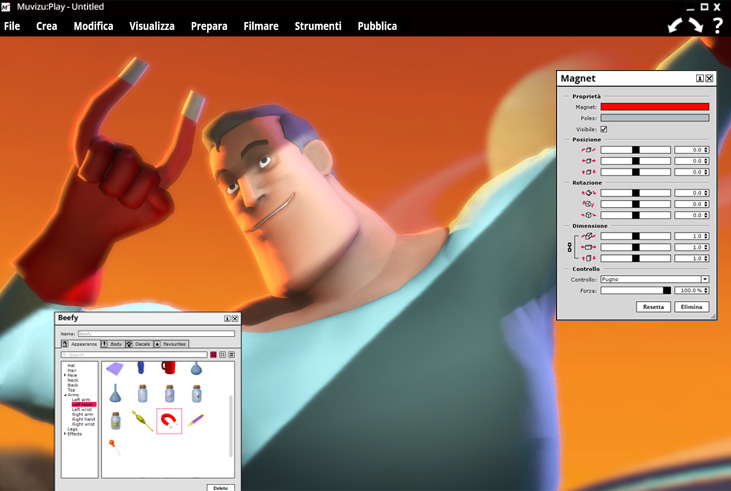Open the Strumenti menu

point(318,26)
